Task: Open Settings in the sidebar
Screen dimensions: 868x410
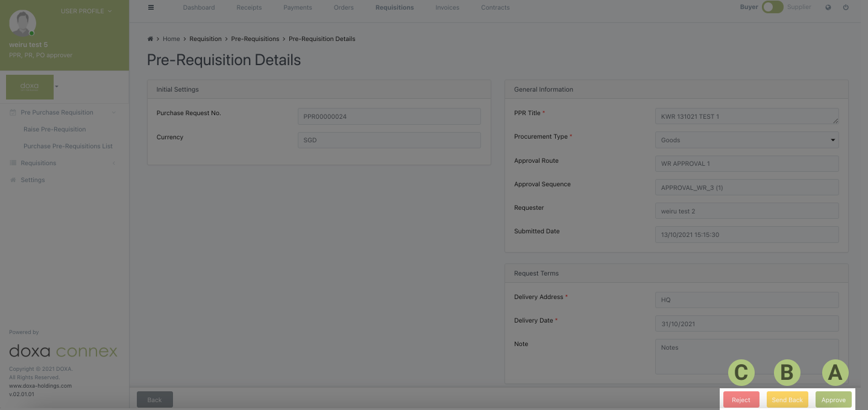Action: click(x=33, y=180)
